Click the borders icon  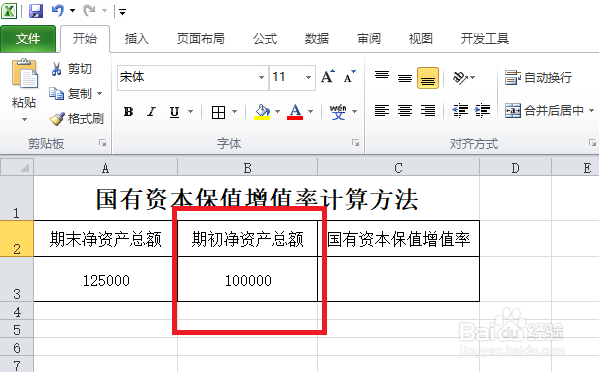click(218, 112)
